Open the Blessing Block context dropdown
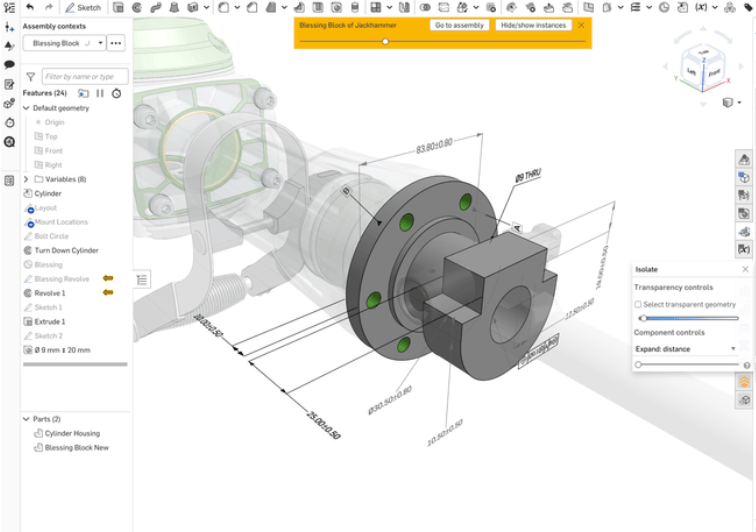 click(100, 44)
